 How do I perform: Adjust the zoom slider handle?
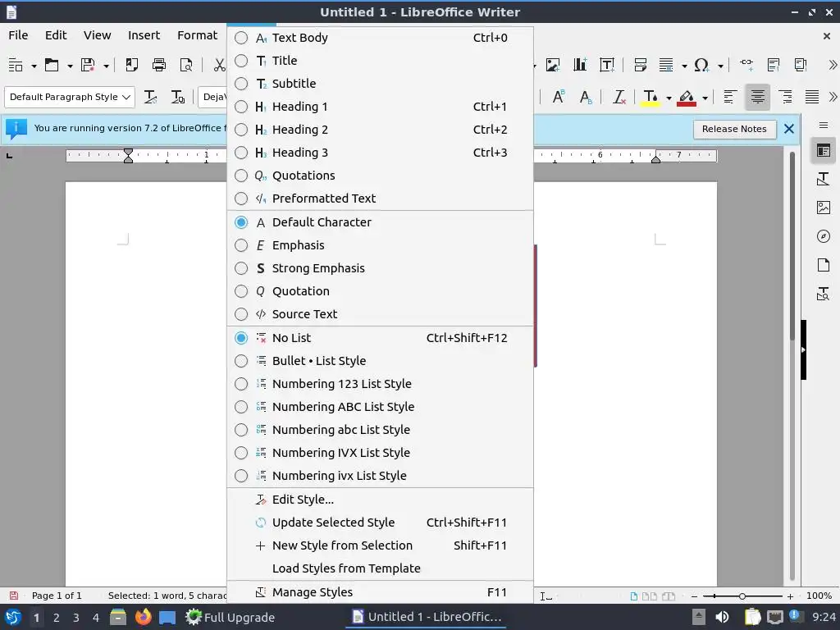click(x=742, y=596)
